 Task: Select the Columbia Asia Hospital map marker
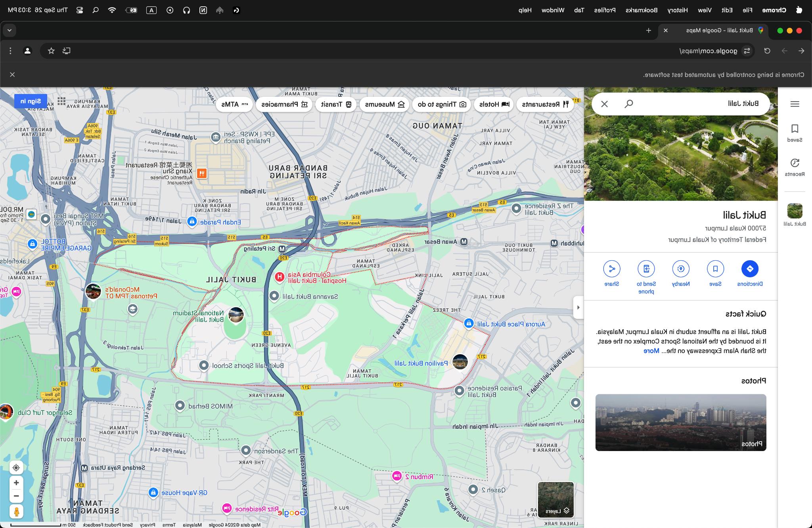click(280, 277)
